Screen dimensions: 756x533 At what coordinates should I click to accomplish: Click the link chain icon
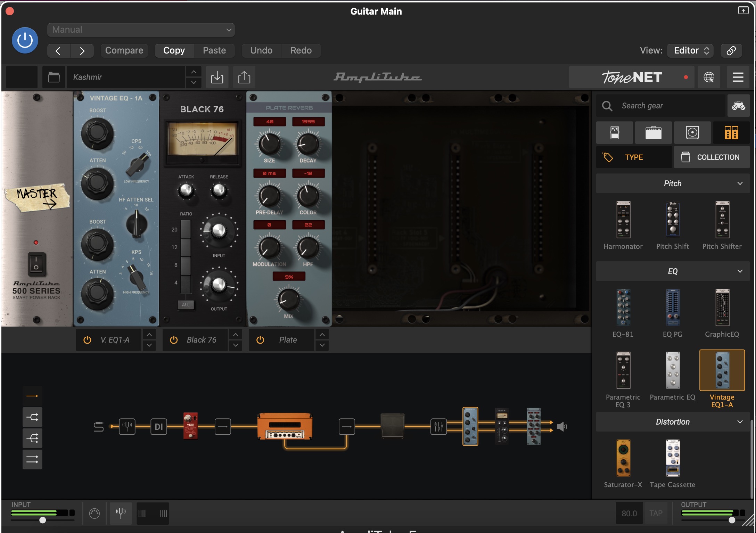pyautogui.click(x=731, y=51)
